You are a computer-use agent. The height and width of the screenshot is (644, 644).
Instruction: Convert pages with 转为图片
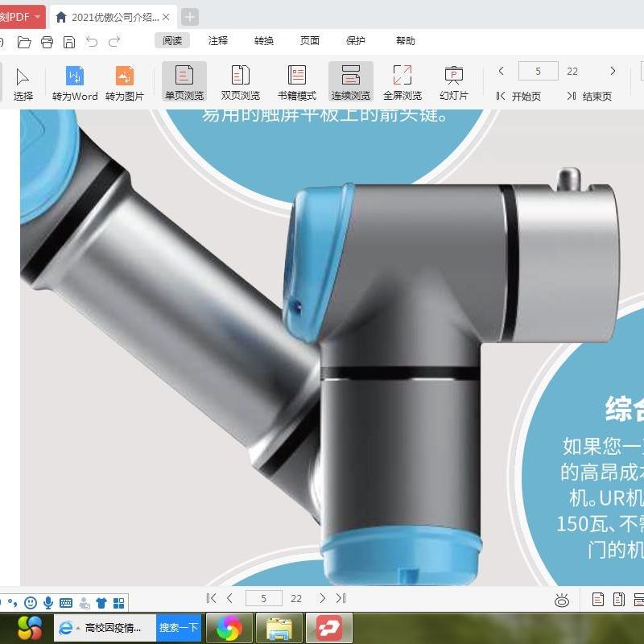click(x=125, y=84)
